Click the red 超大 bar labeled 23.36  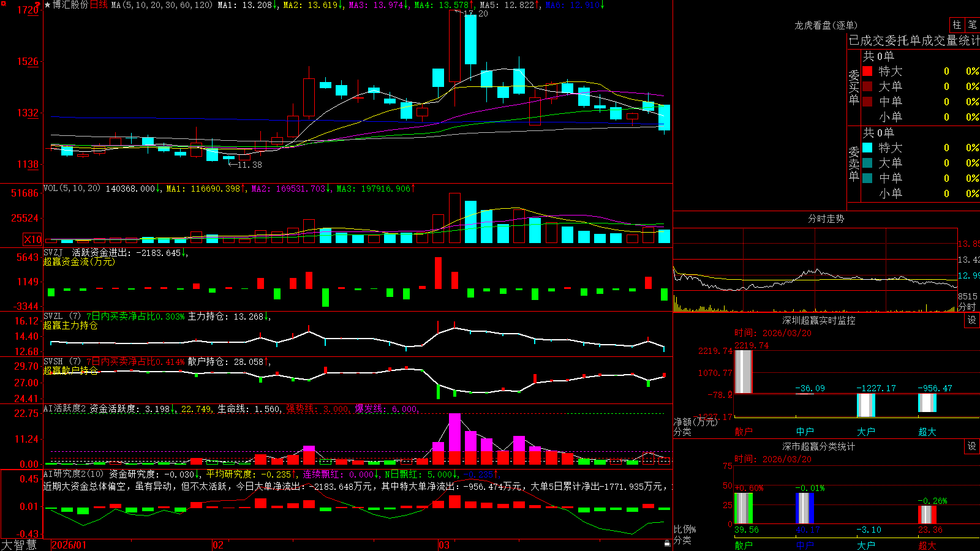point(927,514)
